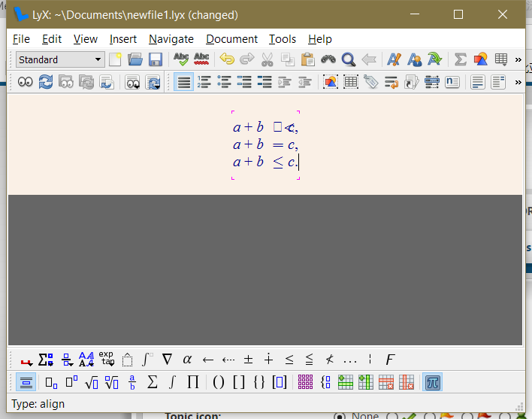Toggle the math panels pi button
Image resolution: width=532 pixels, height=419 pixels.
click(432, 382)
